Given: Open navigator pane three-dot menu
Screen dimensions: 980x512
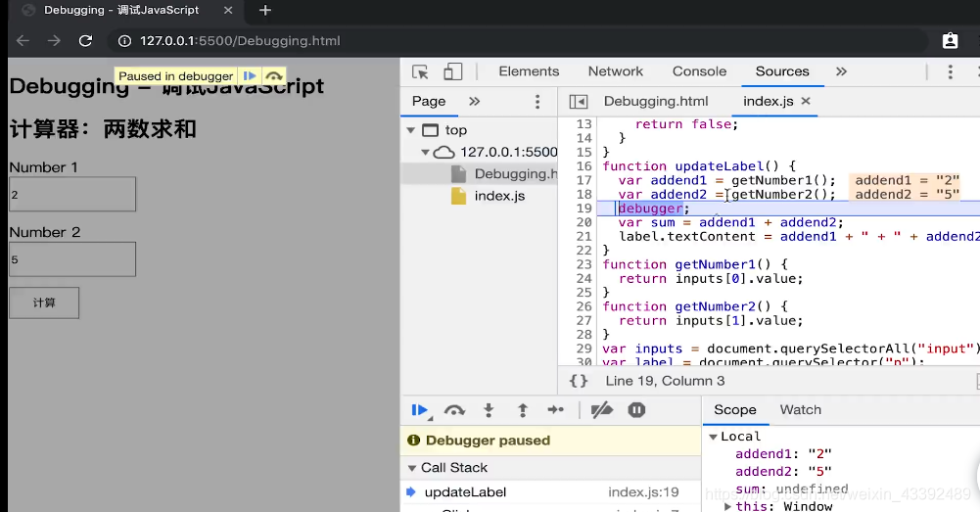Looking at the screenshot, I should (537, 102).
